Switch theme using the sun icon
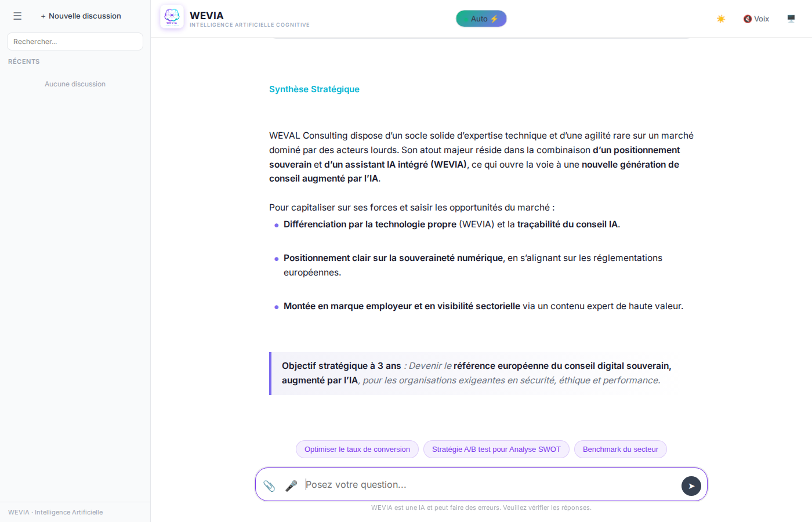 (721, 19)
